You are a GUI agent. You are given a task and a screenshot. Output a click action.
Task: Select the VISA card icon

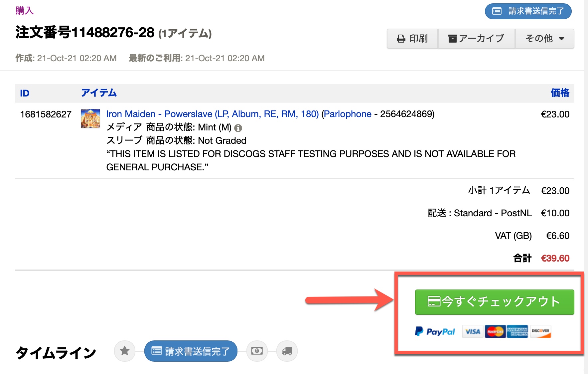pos(473,331)
